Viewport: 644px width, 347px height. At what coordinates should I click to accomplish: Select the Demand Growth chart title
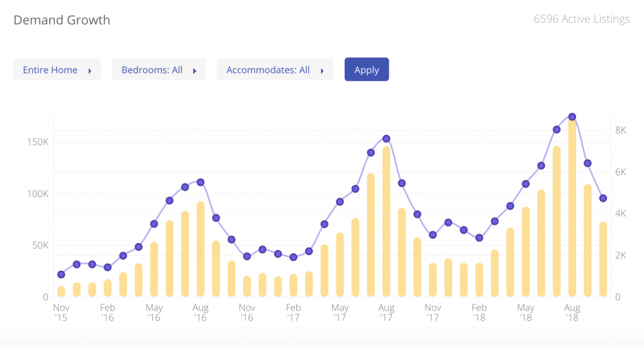(62, 20)
